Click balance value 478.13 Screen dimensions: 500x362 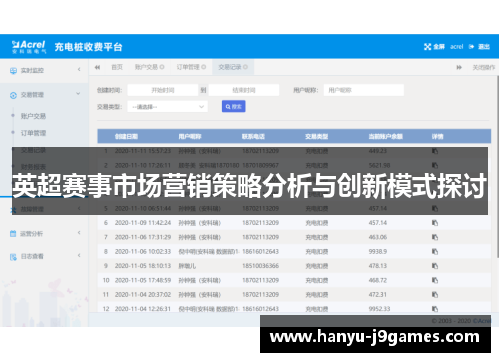[x=378, y=266]
